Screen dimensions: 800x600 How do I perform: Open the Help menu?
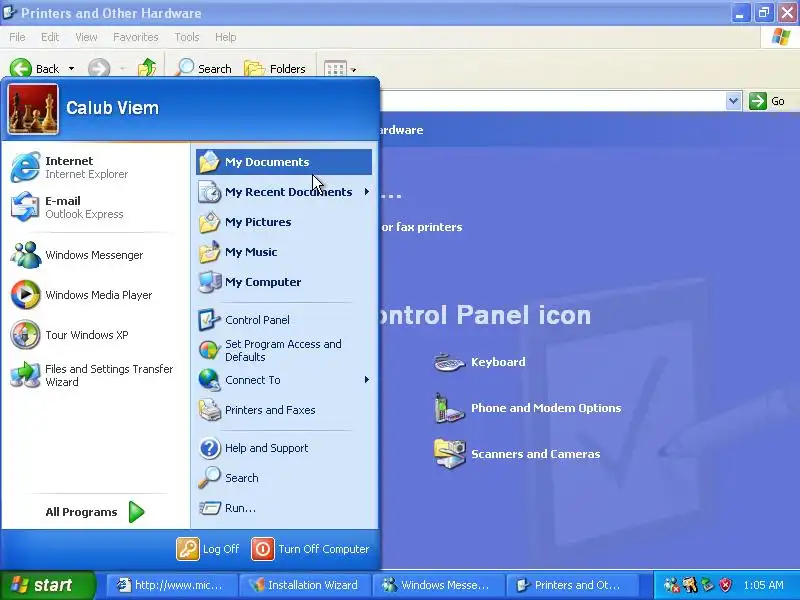pos(226,37)
